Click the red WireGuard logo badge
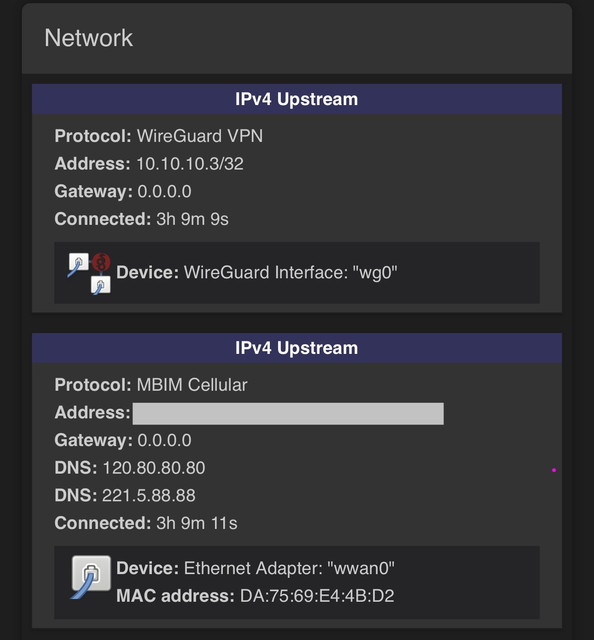Viewport: 594px width, 640px height. (101, 262)
